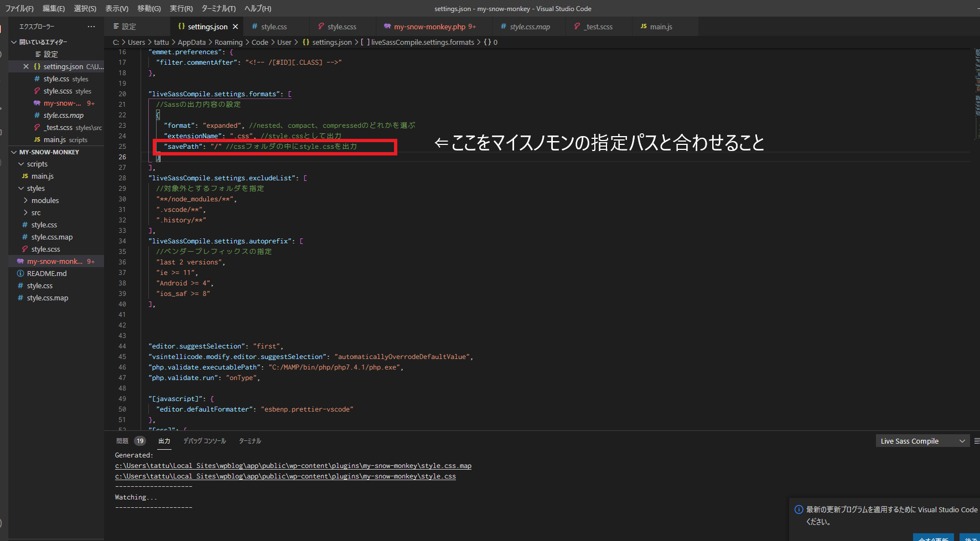Viewport: 980px width, 541px height.
Task: Open the 実行(R) menu
Action: 182,8
